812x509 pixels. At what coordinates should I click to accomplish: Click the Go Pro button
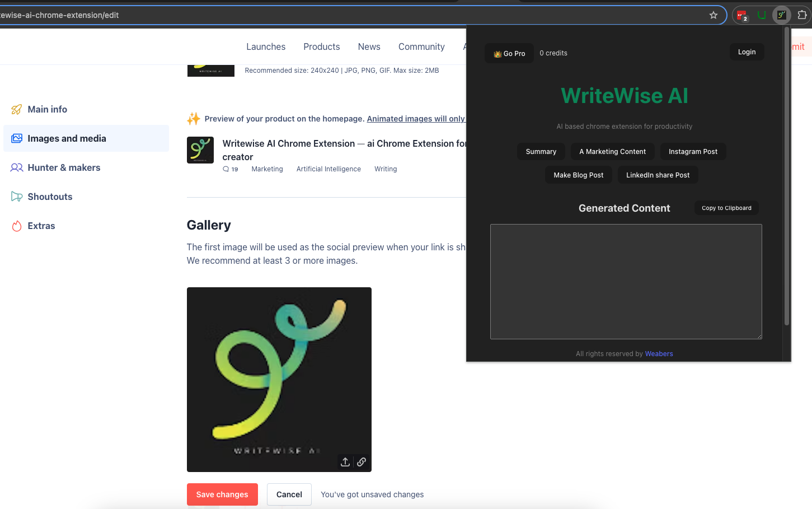coord(509,53)
